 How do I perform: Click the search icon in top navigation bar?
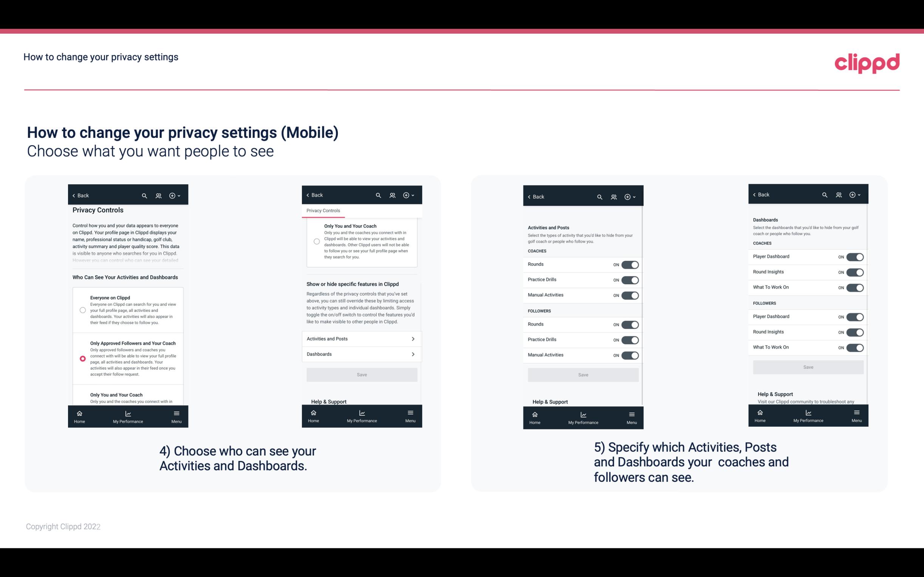point(144,195)
